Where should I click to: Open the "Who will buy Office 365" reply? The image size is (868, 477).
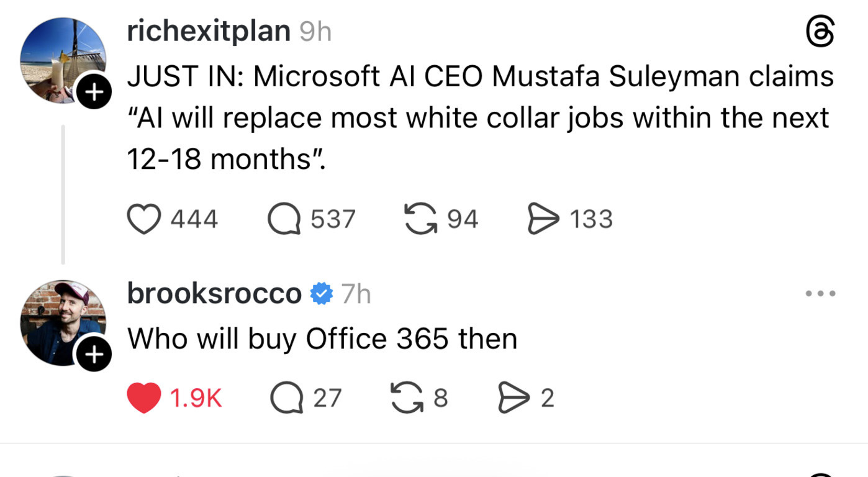322,339
